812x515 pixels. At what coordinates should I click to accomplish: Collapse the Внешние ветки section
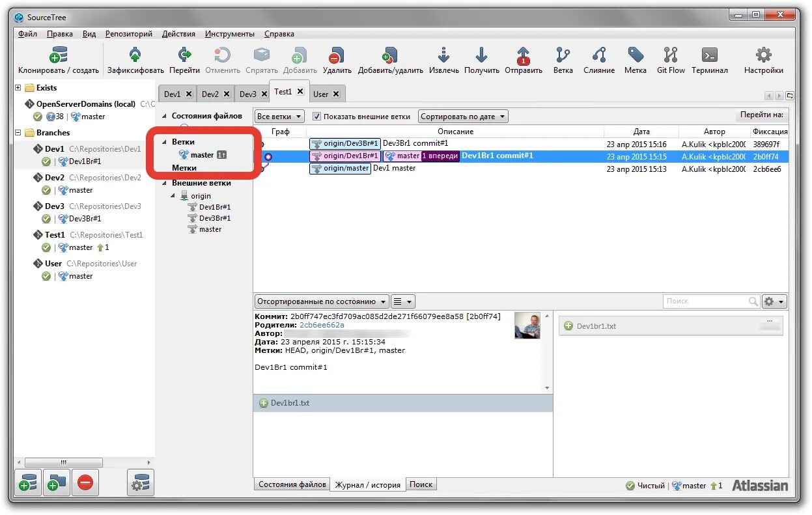tap(164, 184)
